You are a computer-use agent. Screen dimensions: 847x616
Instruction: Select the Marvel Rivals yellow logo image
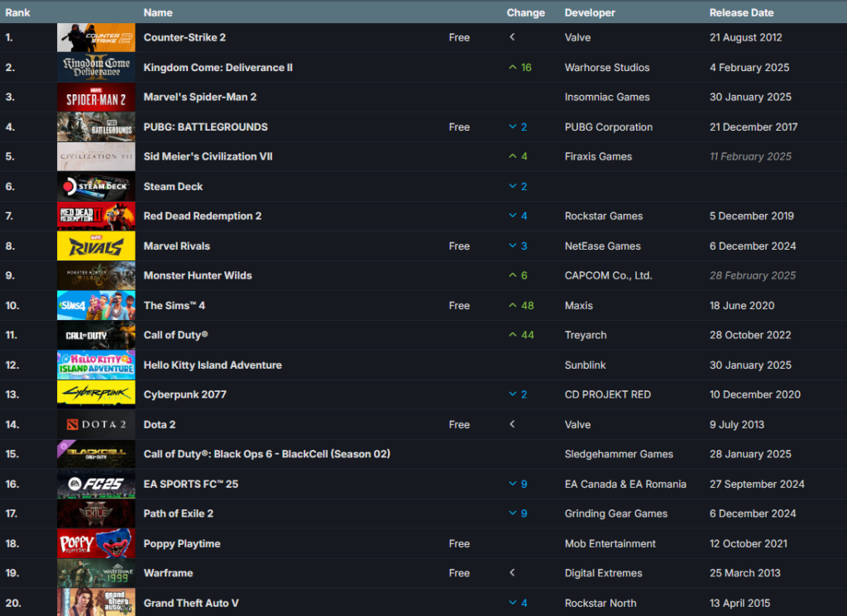pos(96,246)
